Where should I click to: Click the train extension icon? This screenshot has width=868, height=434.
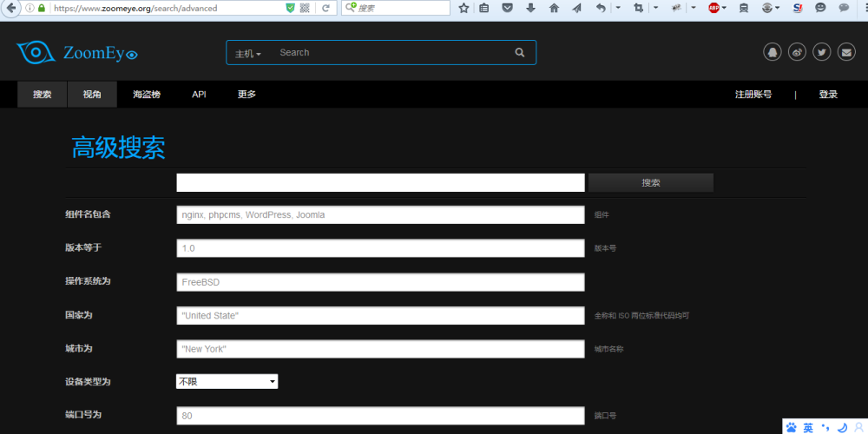(744, 8)
